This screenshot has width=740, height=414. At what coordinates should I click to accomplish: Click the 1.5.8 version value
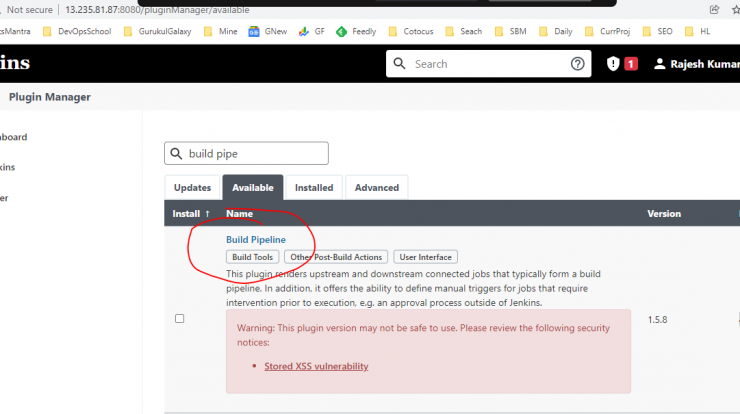(657, 320)
